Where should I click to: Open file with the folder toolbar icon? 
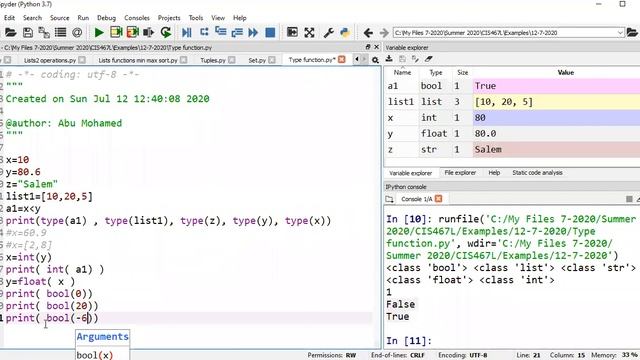point(11,33)
